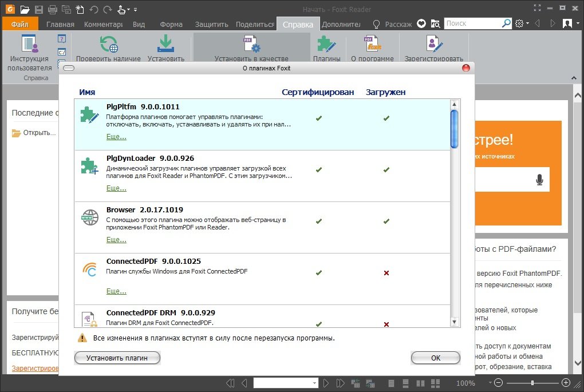584x392 pixels.
Task: Toggle the facing pages view mode
Action: coord(421,383)
